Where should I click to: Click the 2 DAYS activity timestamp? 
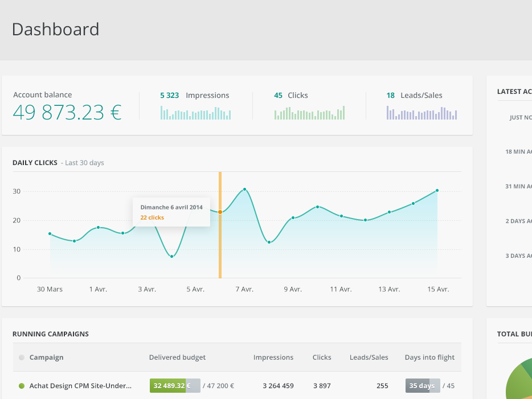[518, 221]
